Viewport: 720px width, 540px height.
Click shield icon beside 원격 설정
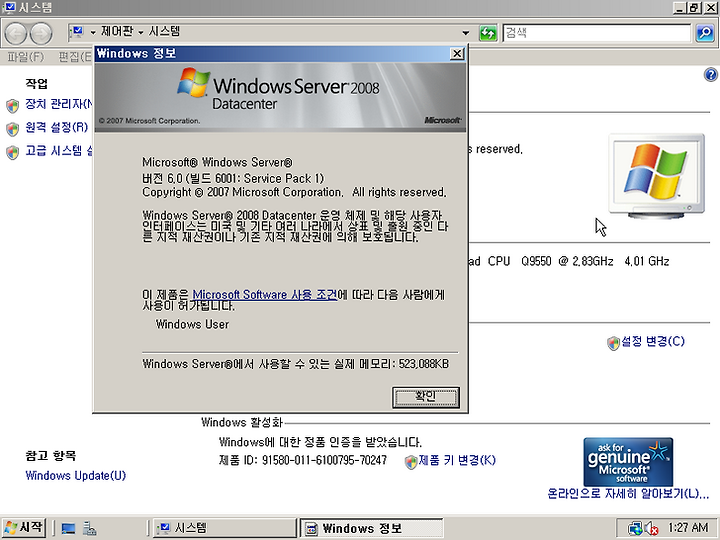pos(13,129)
